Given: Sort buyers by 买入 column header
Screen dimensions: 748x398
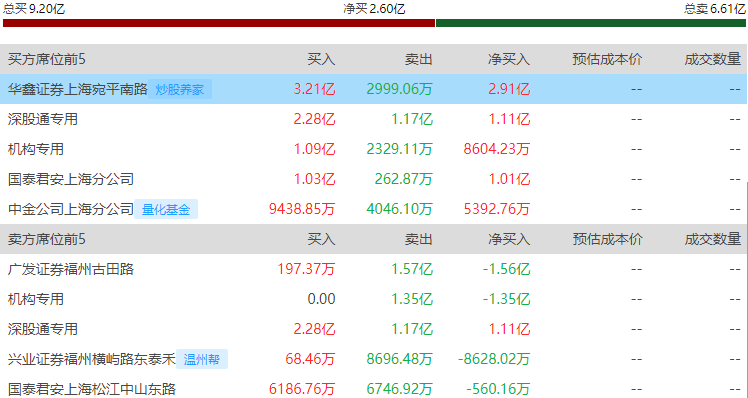Looking at the screenshot, I should [x=321, y=59].
